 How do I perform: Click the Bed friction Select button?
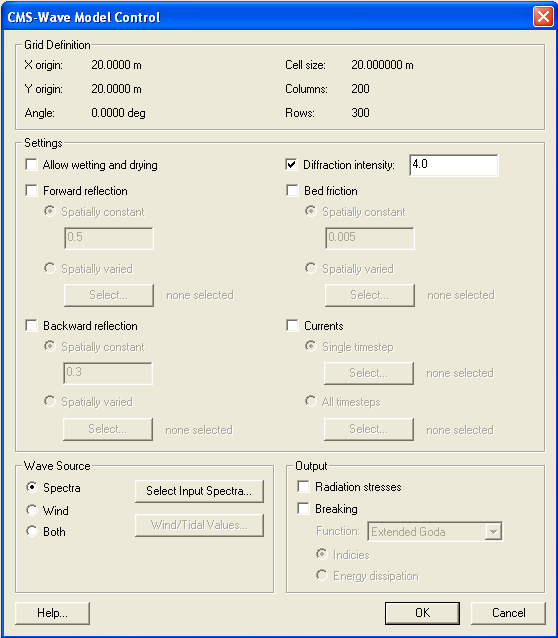[x=370, y=295]
